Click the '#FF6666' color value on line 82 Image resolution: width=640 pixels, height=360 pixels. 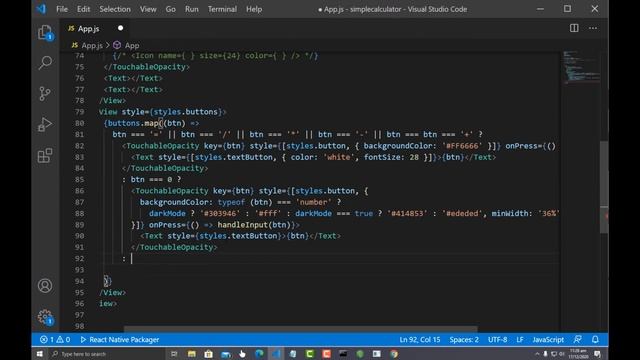pos(462,146)
